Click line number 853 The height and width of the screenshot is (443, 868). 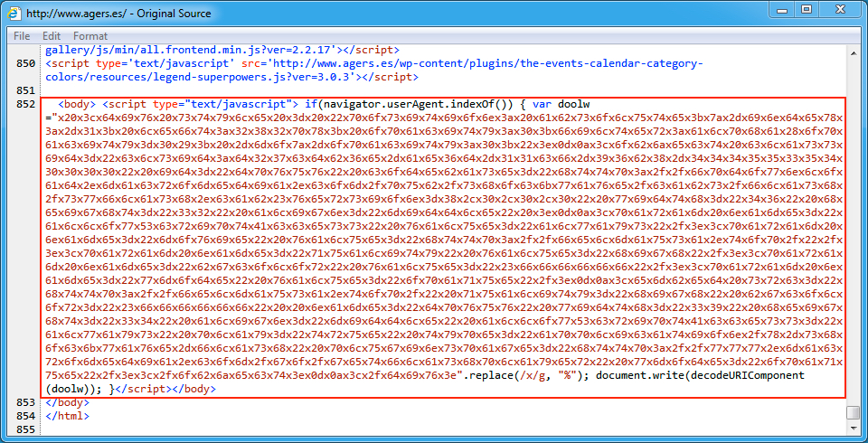coord(26,402)
